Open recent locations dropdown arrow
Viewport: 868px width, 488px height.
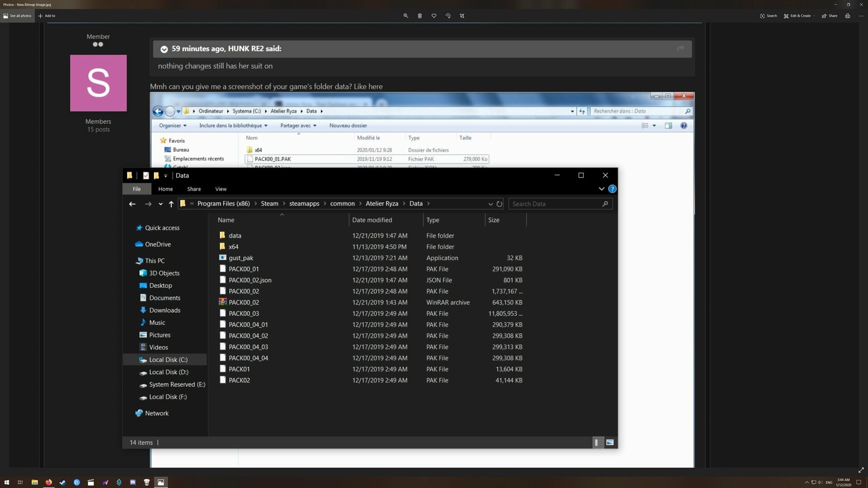[x=160, y=204]
